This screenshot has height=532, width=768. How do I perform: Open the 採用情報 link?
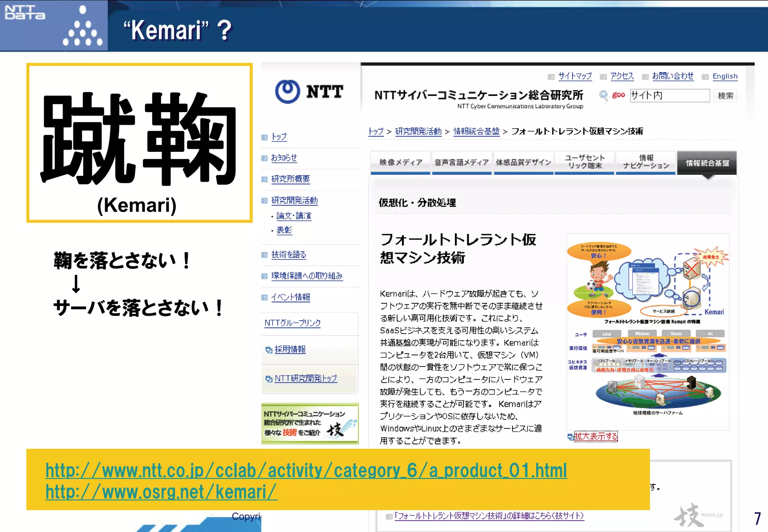click(x=290, y=349)
